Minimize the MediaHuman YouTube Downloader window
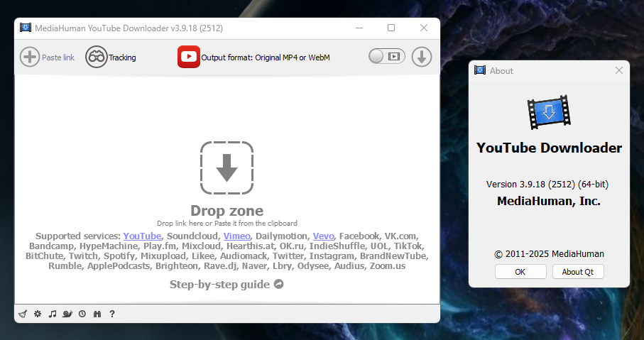 [359, 28]
